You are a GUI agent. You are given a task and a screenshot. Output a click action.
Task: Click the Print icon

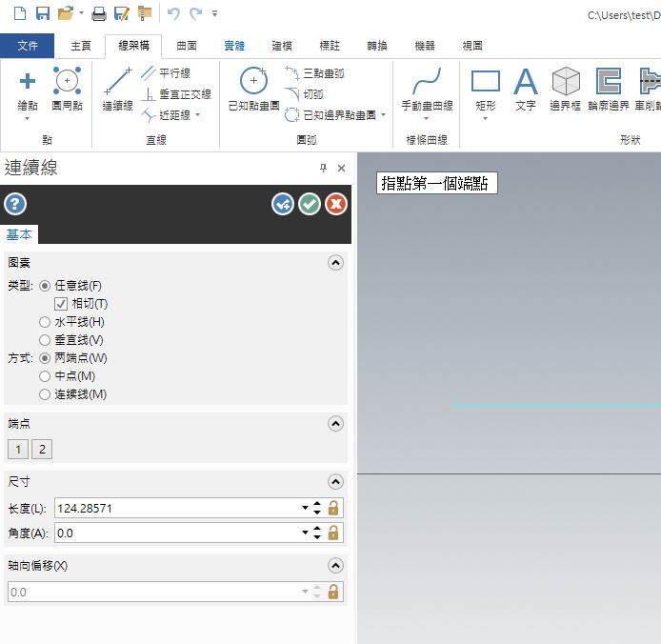[99, 14]
